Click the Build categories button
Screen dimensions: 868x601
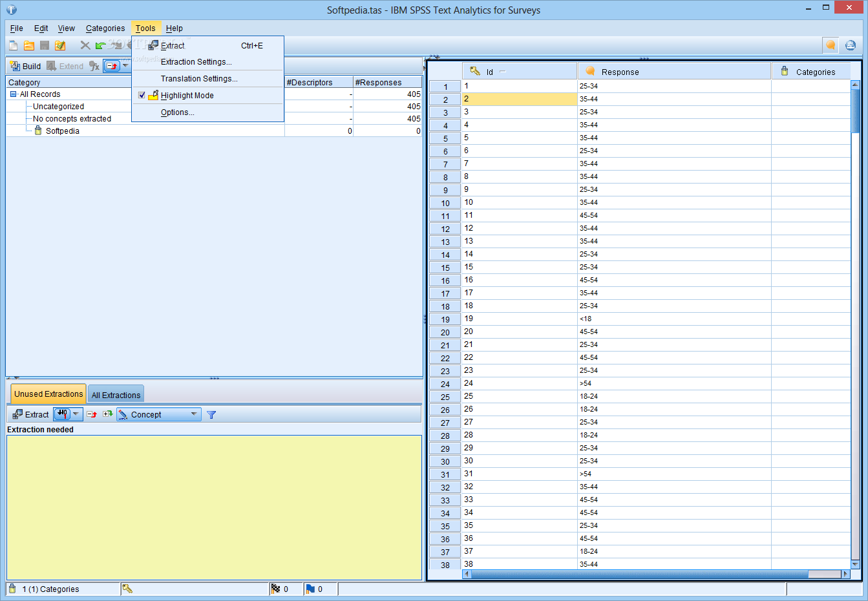[x=25, y=66]
